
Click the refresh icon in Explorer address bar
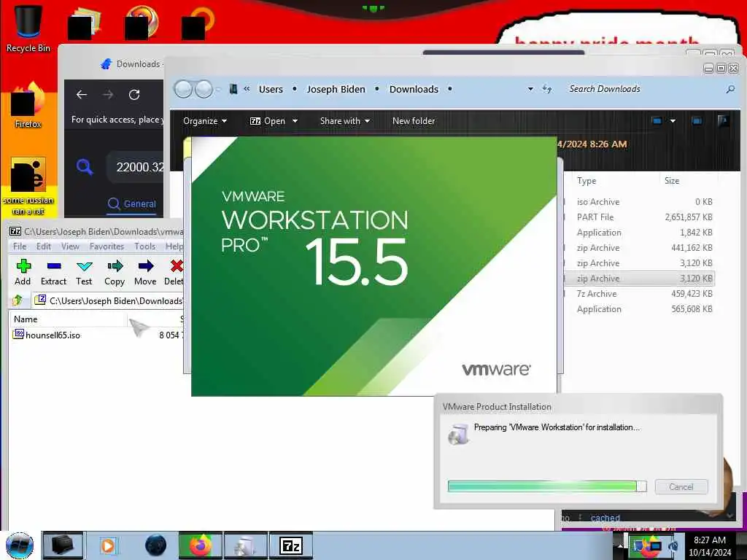pos(547,89)
